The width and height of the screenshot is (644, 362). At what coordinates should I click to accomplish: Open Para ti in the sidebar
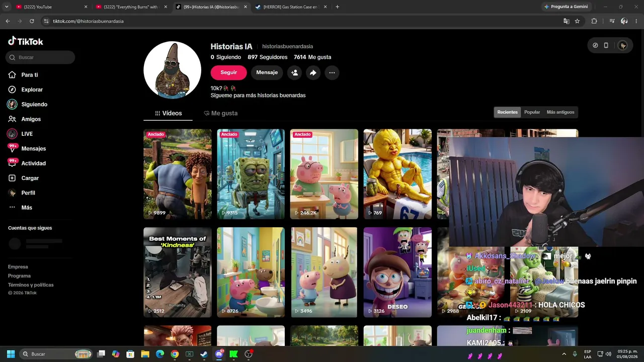30,75
